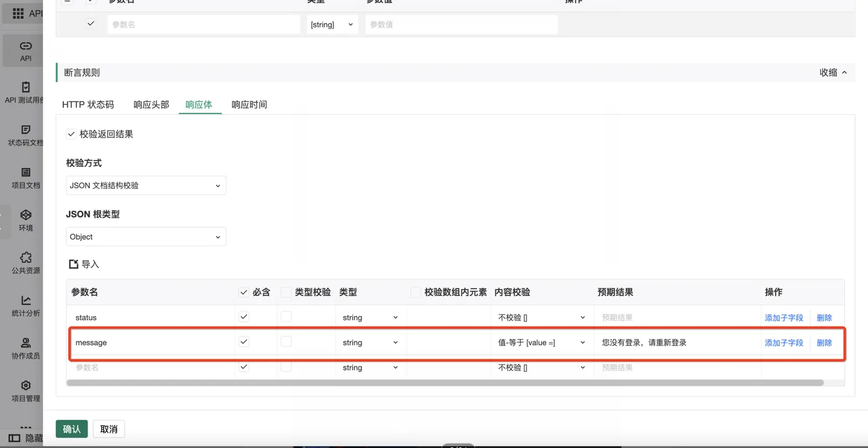Screen dimensions: 868x448
Task: Click the 确认 button
Action: 71,429
